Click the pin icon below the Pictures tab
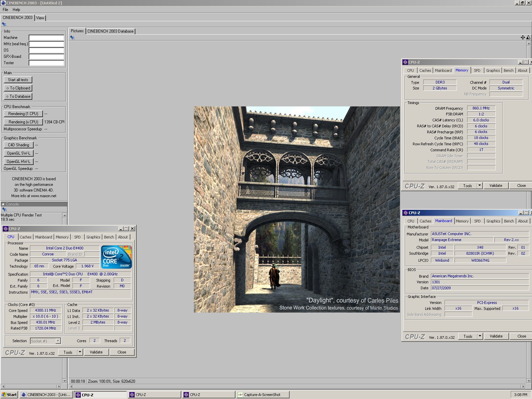This screenshot has height=399, width=532. pos(72,38)
